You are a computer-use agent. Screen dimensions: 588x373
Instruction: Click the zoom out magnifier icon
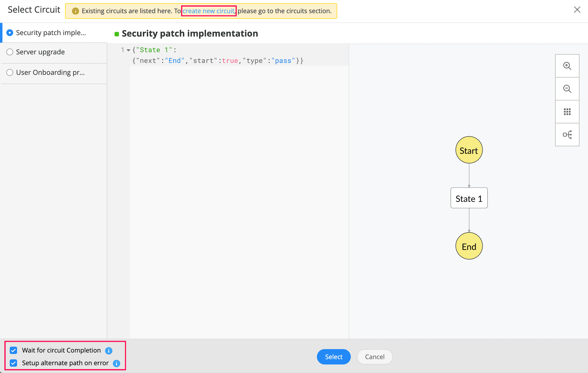click(567, 89)
